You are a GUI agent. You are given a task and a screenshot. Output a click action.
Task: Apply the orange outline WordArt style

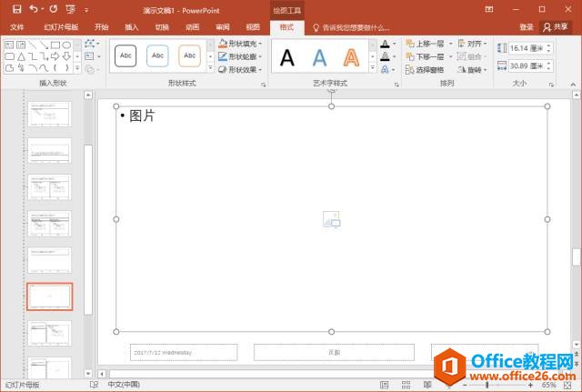click(x=351, y=57)
